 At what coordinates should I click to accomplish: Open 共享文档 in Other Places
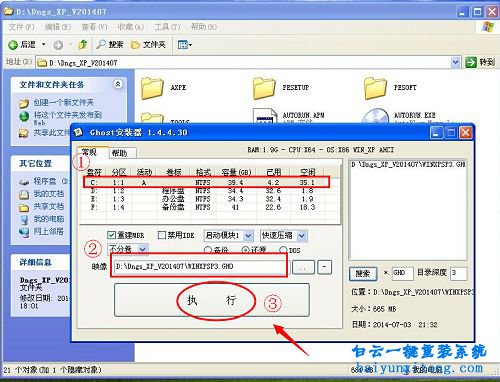pos(48,207)
